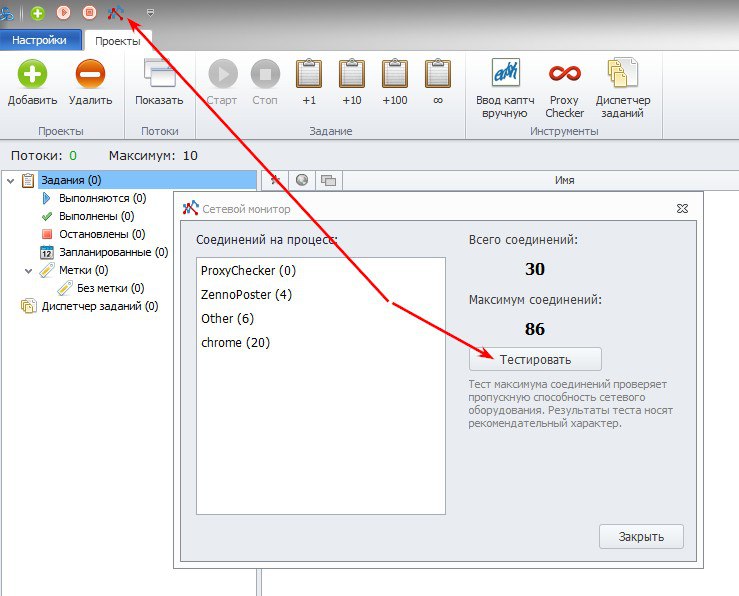Click total connections value 30
The height and width of the screenshot is (596, 739).
click(535, 269)
